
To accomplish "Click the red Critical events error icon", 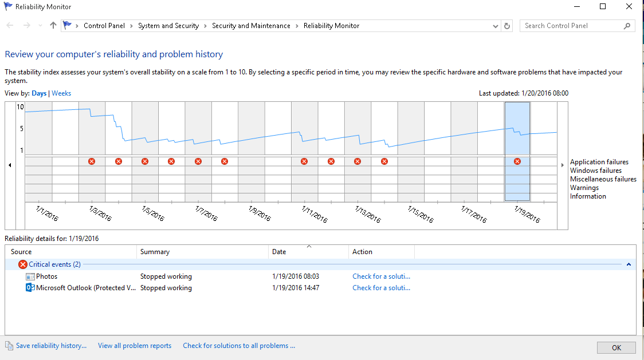I will (23, 264).
